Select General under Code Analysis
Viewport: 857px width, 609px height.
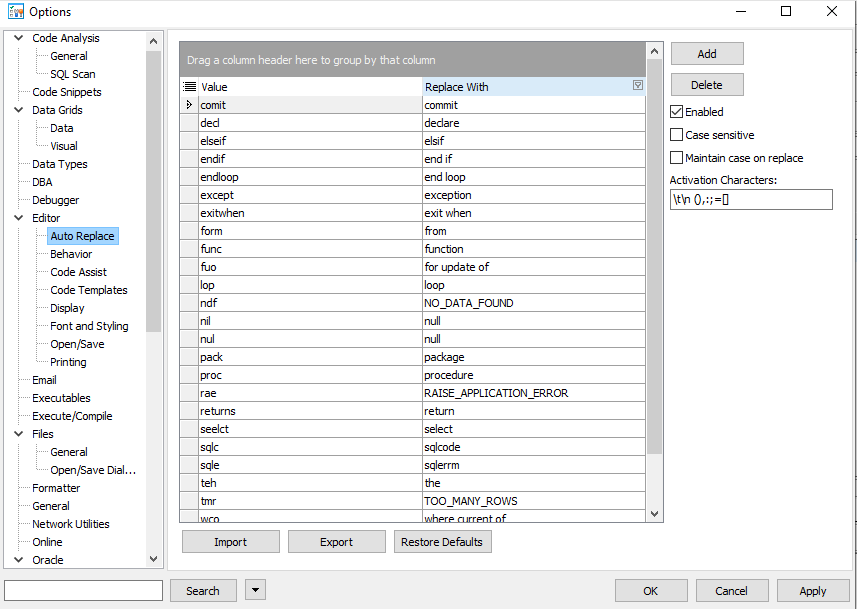[69, 56]
